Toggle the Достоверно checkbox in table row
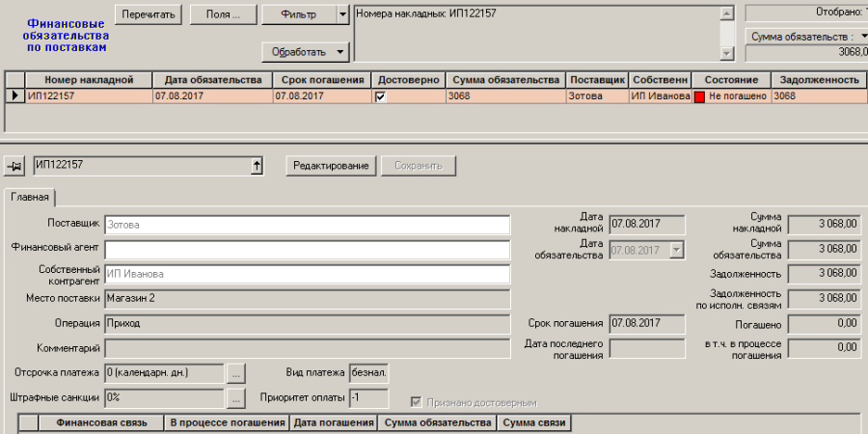 380,96
